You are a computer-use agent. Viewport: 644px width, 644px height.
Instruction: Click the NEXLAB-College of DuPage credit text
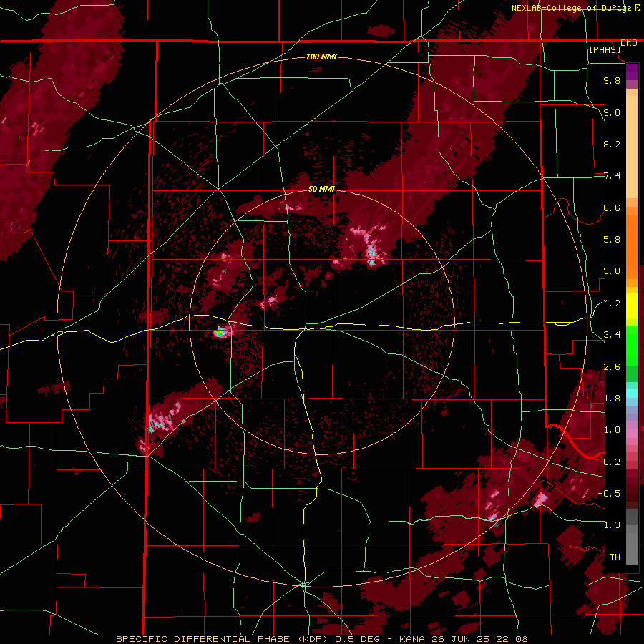pos(571,8)
